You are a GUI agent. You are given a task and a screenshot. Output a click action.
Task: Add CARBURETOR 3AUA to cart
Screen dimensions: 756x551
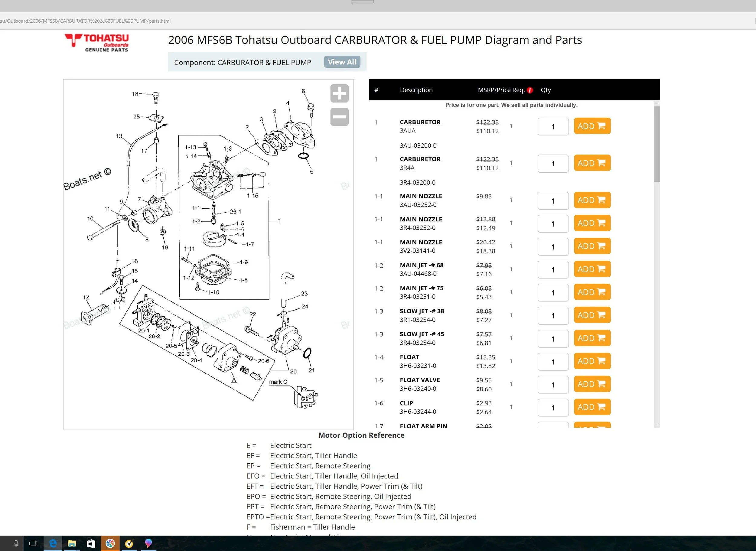(x=592, y=126)
